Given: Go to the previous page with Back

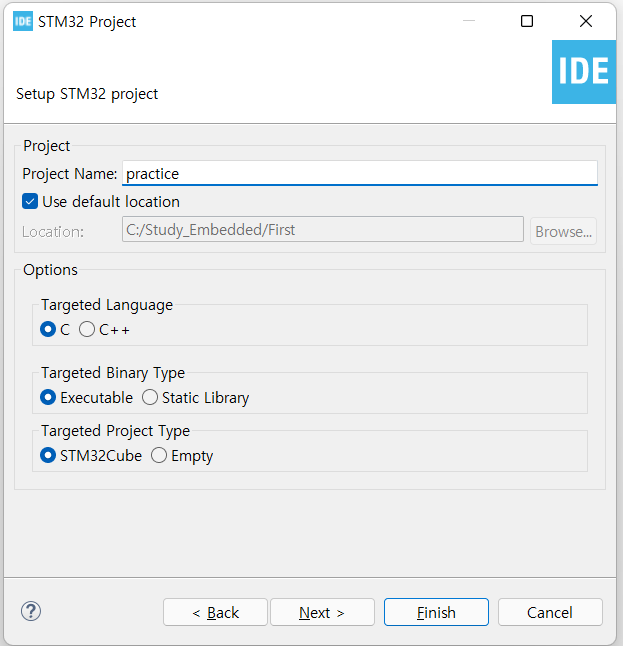Looking at the screenshot, I should (215, 613).
